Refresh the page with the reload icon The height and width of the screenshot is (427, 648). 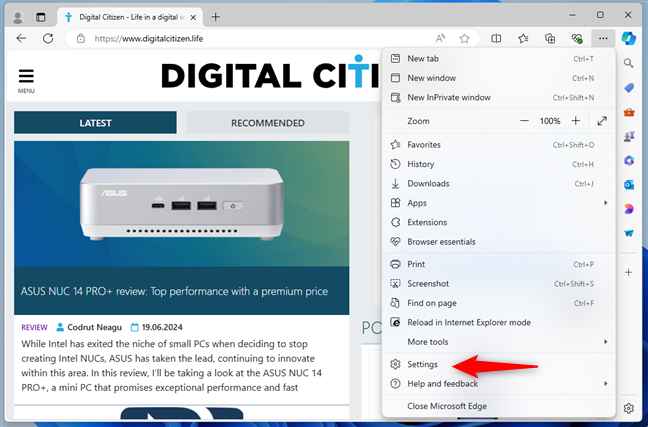pyautogui.click(x=48, y=38)
